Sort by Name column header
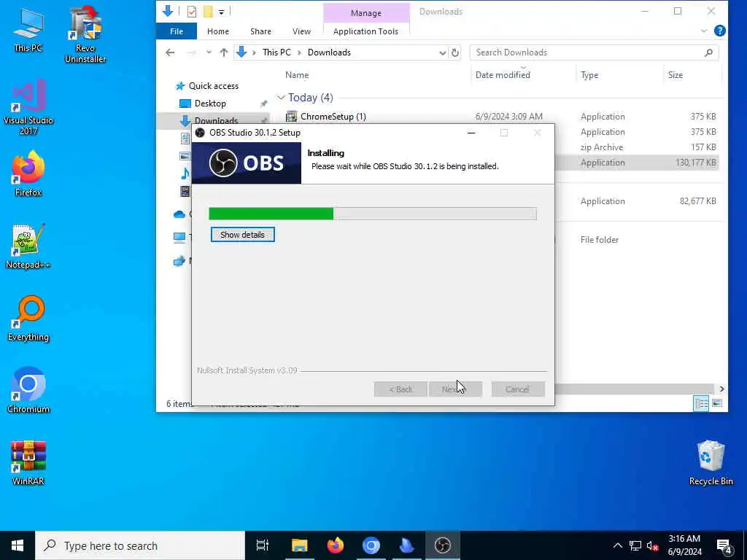 [297, 75]
